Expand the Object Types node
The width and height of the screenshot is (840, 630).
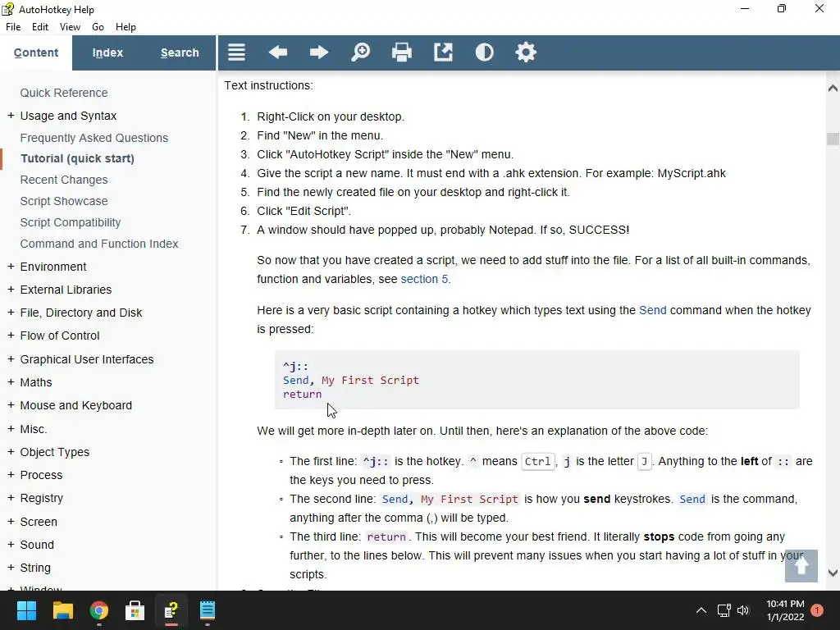pyautogui.click(x=11, y=452)
